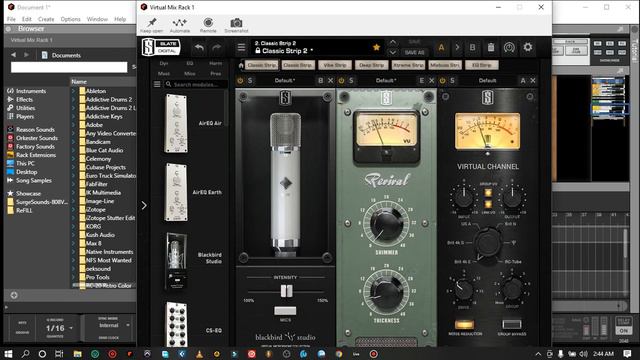Switch to the Deep Strip tab
This screenshot has height=360, width=640.
pos(371,65)
